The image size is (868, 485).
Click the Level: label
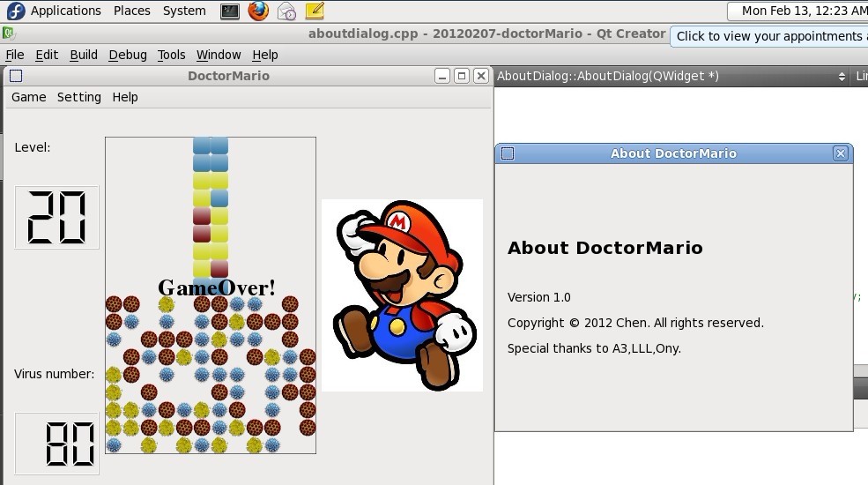click(x=32, y=148)
